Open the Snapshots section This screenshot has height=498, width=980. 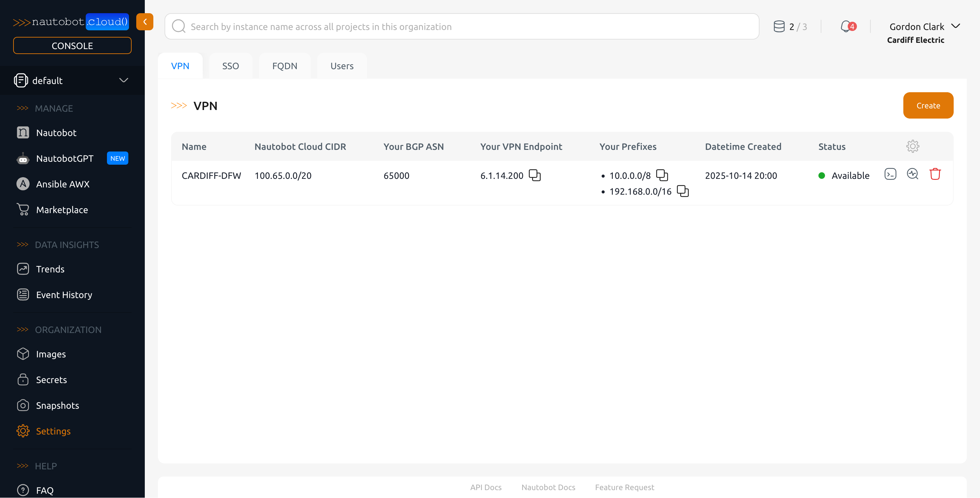tap(58, 405)
